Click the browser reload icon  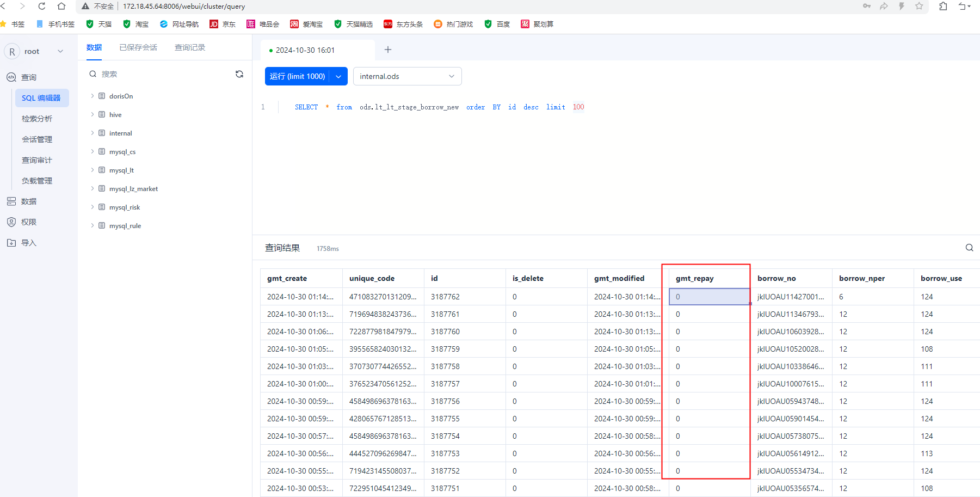pyautogui.click(x=42, y=6)
